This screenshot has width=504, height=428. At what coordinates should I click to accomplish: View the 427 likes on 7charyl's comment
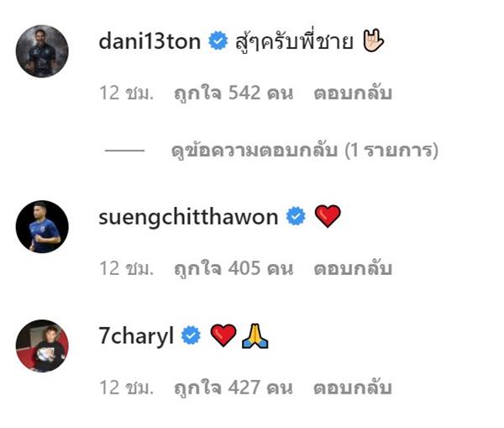pyautogui.click(x=234, y=388)
